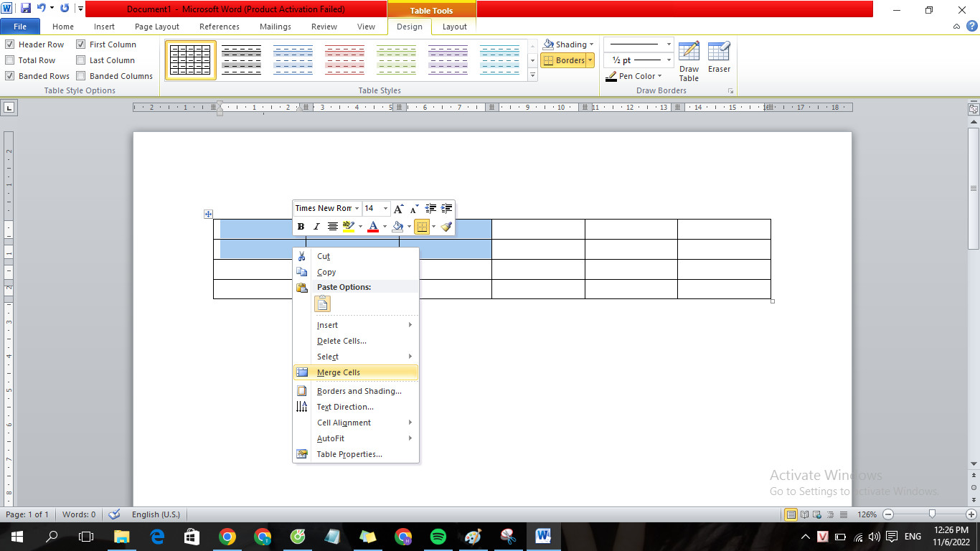Choose Copy from the context menu
The height and width of the screenshot is (551, 980).
click(x=356, y=272)
